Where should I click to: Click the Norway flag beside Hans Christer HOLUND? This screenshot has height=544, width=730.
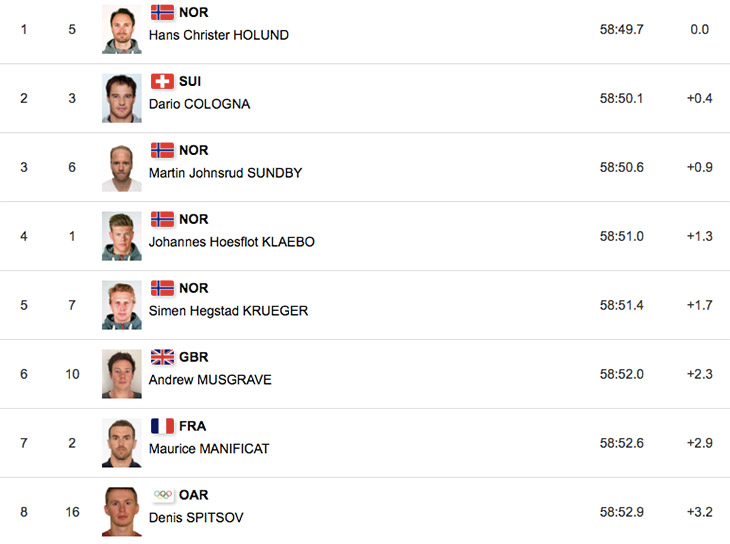pos(162,13)
